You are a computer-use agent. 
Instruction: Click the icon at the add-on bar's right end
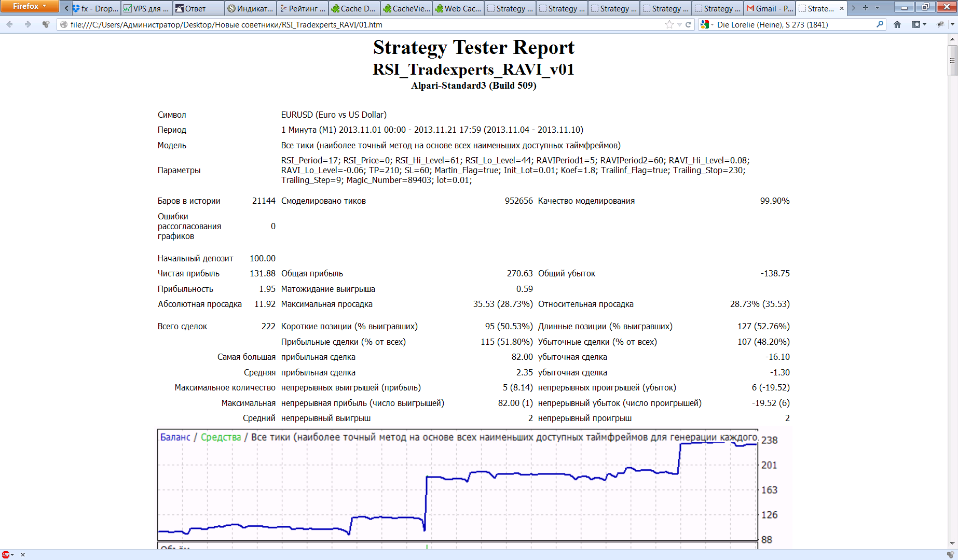tap(950, 554)
